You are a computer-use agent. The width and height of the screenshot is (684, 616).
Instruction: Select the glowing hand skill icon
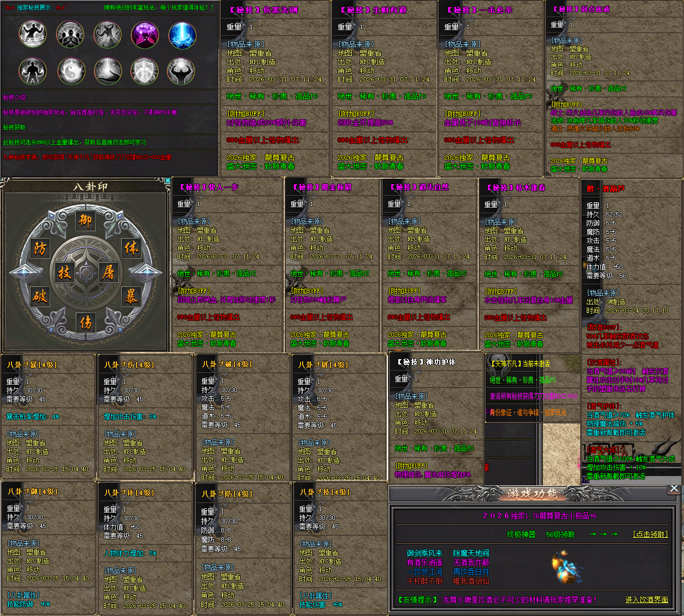108,71
